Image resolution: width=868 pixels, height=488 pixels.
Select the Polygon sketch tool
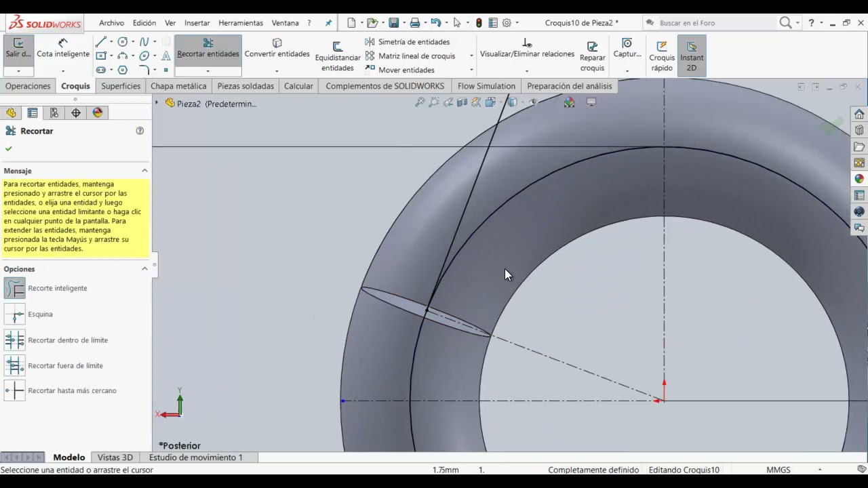[123, 70]
